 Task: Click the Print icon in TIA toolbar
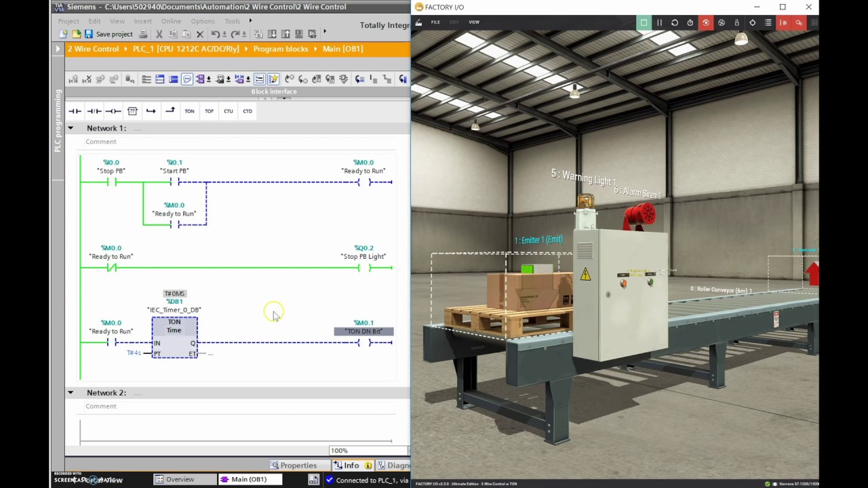pos(143,34)
